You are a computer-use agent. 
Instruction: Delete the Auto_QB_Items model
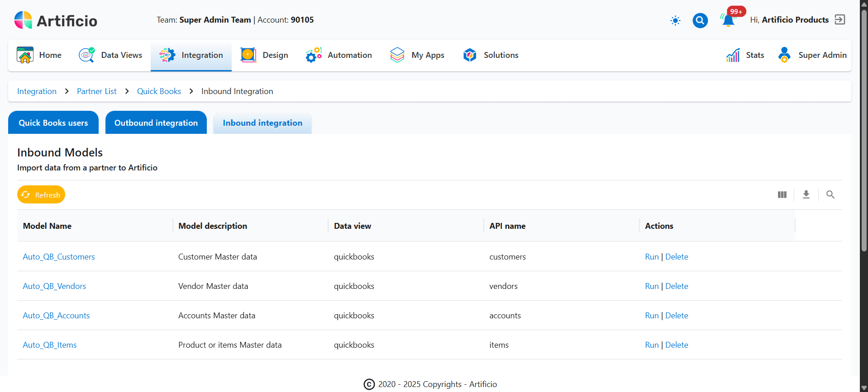pyautogui.click(x=677, y=345)
